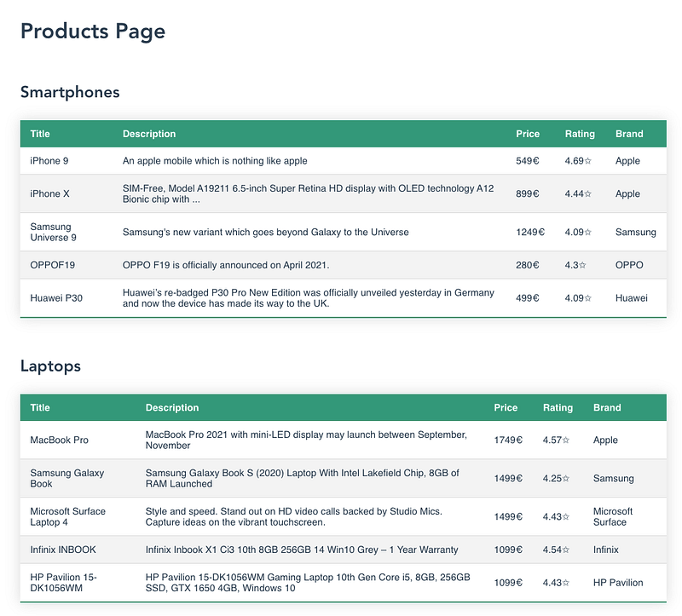Image resolution: width=682 pixels, height=616 pixels.
Task: Click the rating star in Huawei P30 row
Action: [588, 299]
